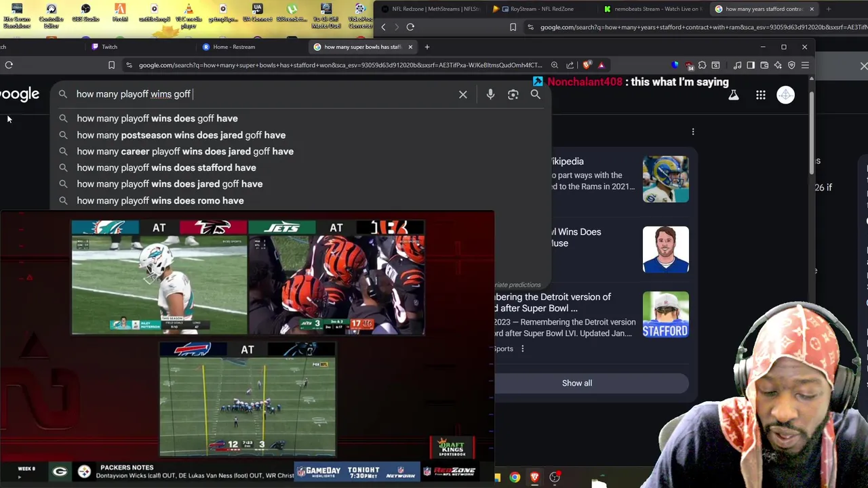The height and width of the screenshot is (488, 868).
Task: Bookmark page in the rear browser window
Action: coord(513,27)
